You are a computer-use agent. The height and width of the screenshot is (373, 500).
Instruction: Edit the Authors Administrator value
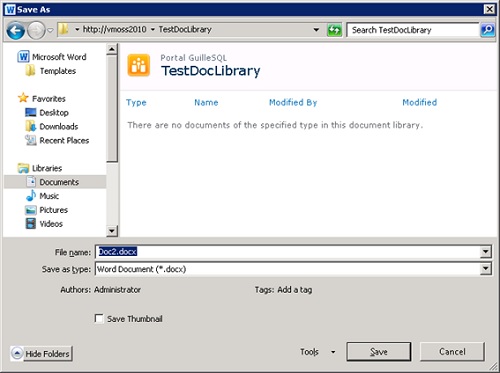(117, 290)
